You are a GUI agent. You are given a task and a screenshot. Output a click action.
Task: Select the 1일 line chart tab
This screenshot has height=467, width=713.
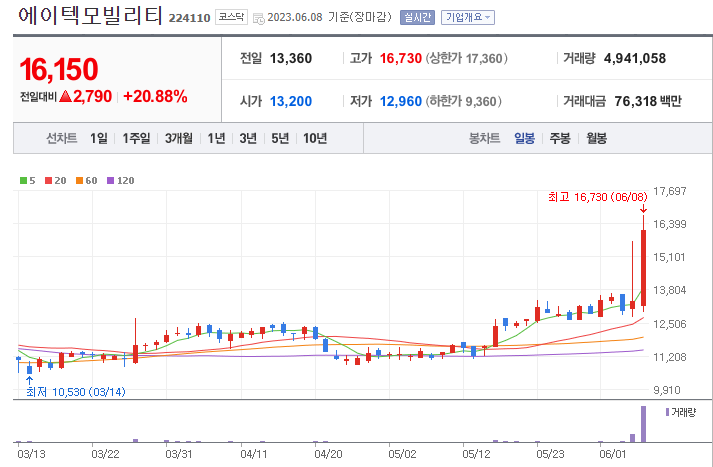click(99, 138)
